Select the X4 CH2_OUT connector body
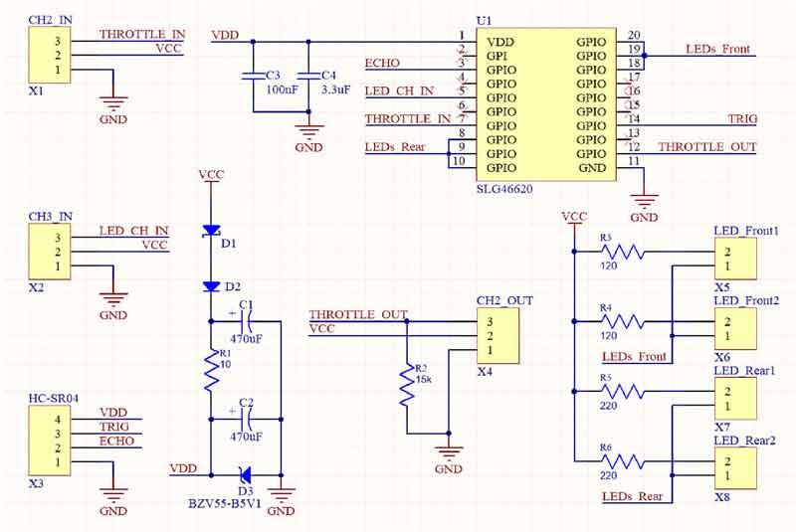 [497, 335]
